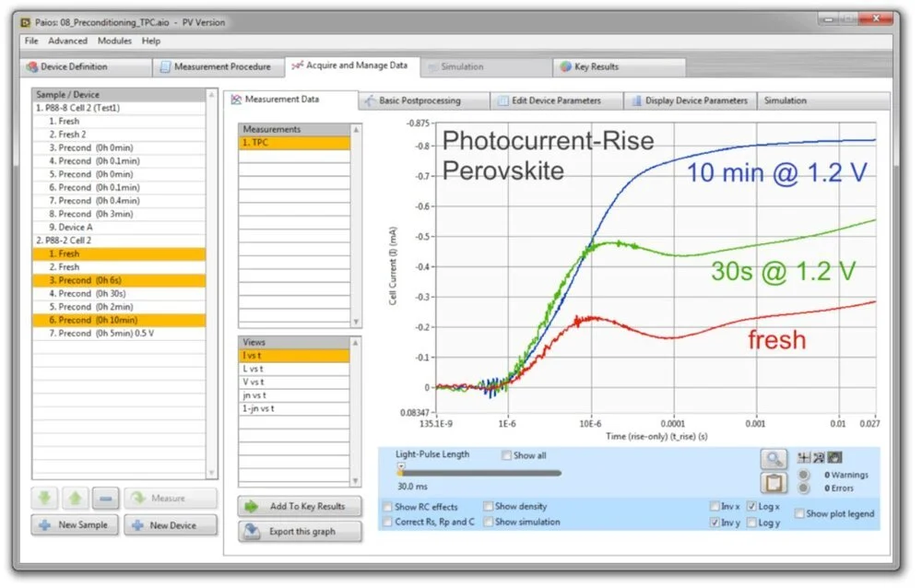Open the Display Device Parameters sub-tab
Image resolution: width=922 pixels, height=588 pixels.
pos(690,100)
